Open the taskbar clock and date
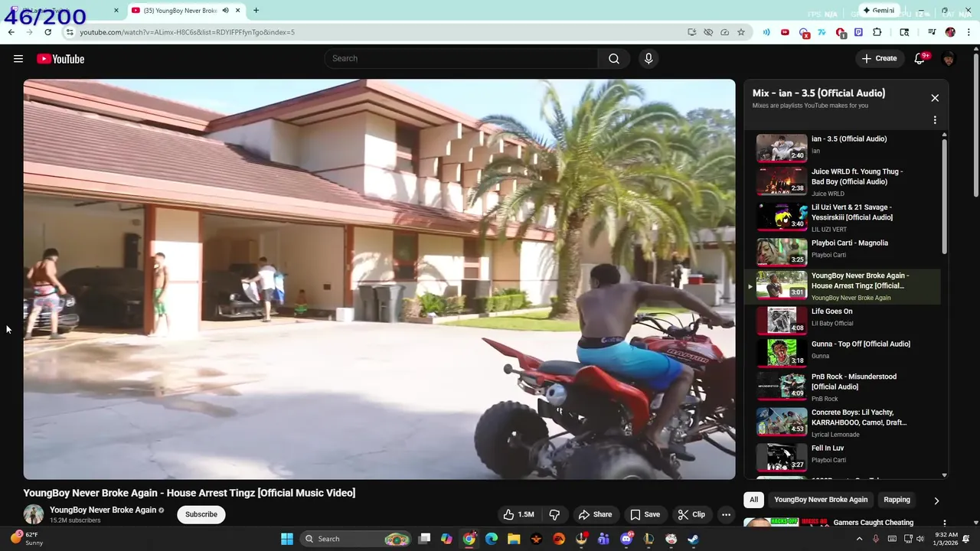The image size is (980, 551). [946, 539]
